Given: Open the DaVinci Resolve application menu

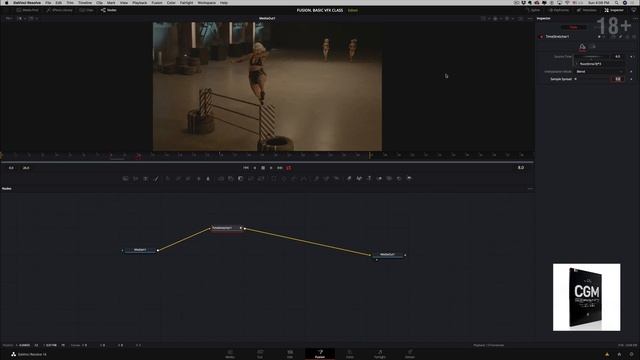Looking at the screenshot, I should (27, 2).
